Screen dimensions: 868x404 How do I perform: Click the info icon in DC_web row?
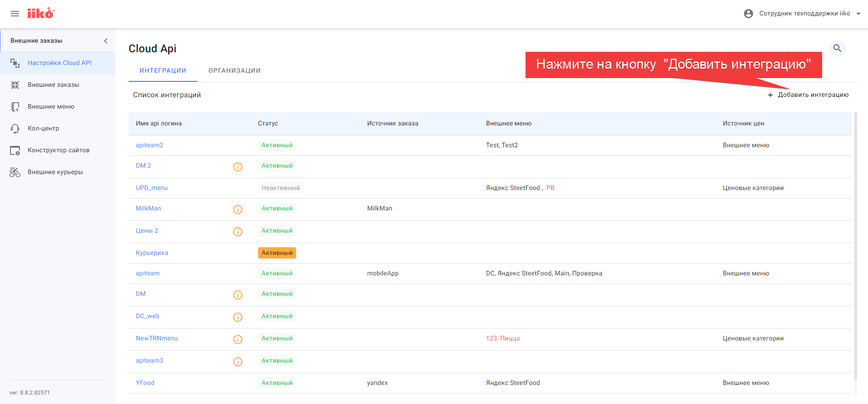point(238,317)
